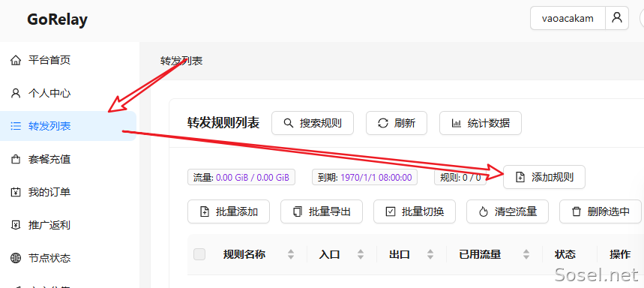Sort table by 出口 column arrows

[430, 254]
